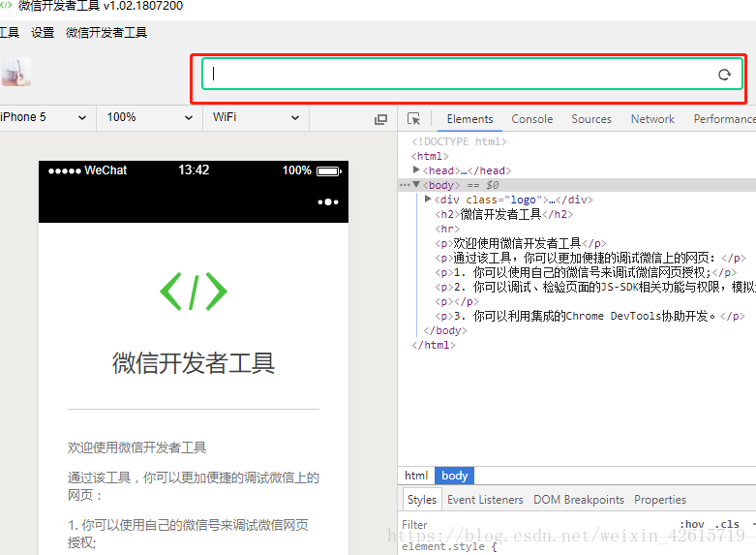
Task: Select the h2 微信开发者工具 element
Action: pyautogui.click(x=503, y=214)
